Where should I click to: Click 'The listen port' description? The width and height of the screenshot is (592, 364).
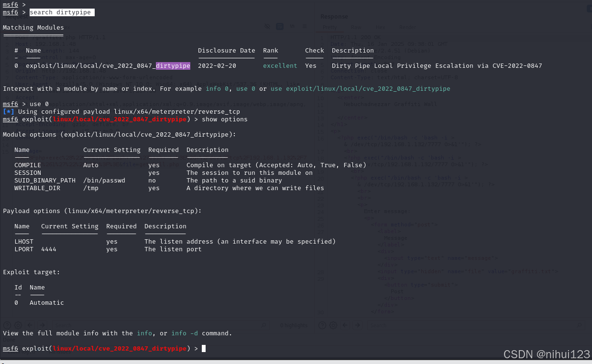pos(173,249)
